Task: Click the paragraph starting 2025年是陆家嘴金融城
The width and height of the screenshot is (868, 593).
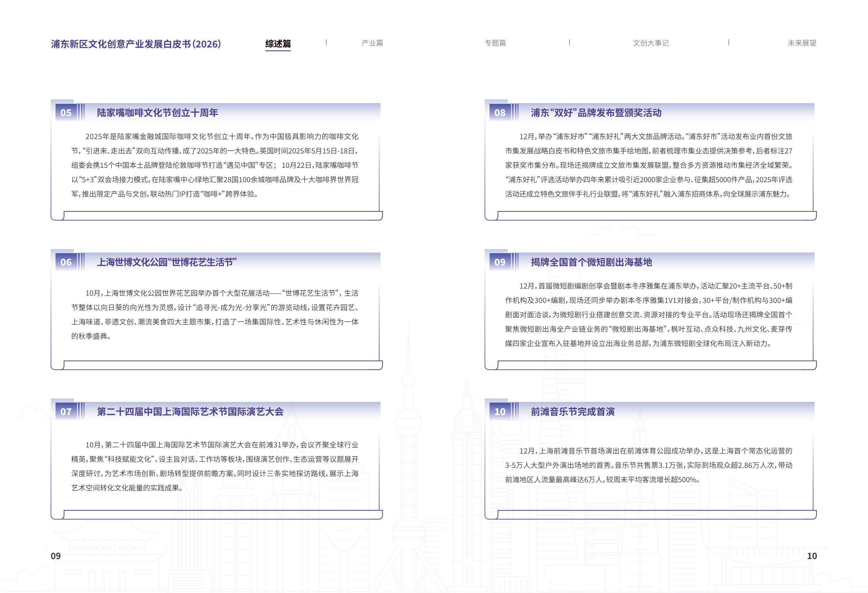Action: click(x=215, y=165)
